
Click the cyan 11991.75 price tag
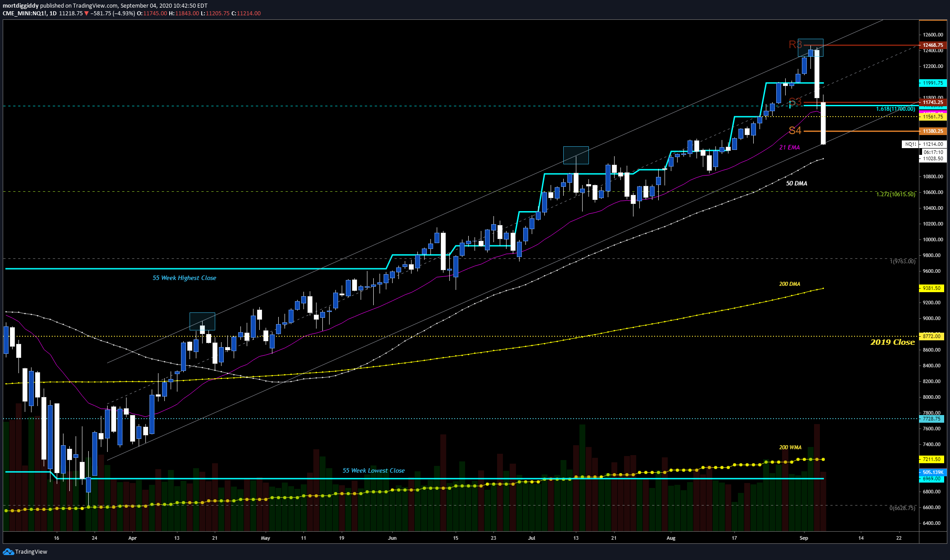tap(932, 83)
